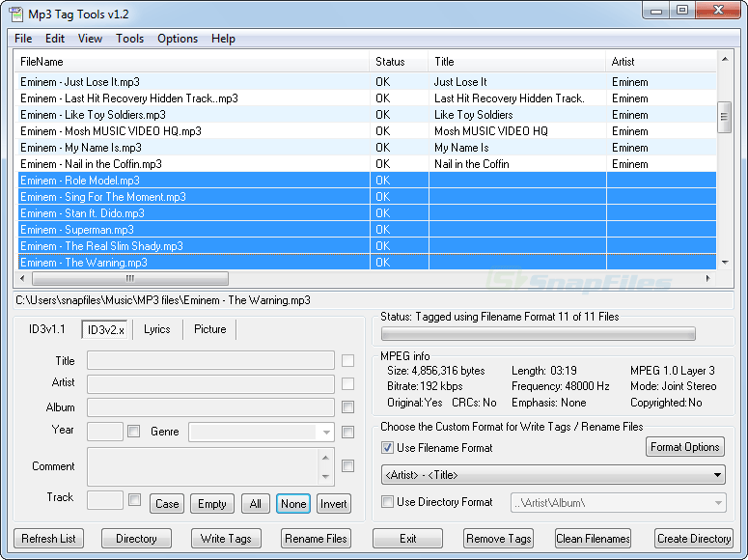The width and height of the screenshot is (748, 560).
Task: Switch to the Lyrics tab
Action: click(x=157, y=329)
